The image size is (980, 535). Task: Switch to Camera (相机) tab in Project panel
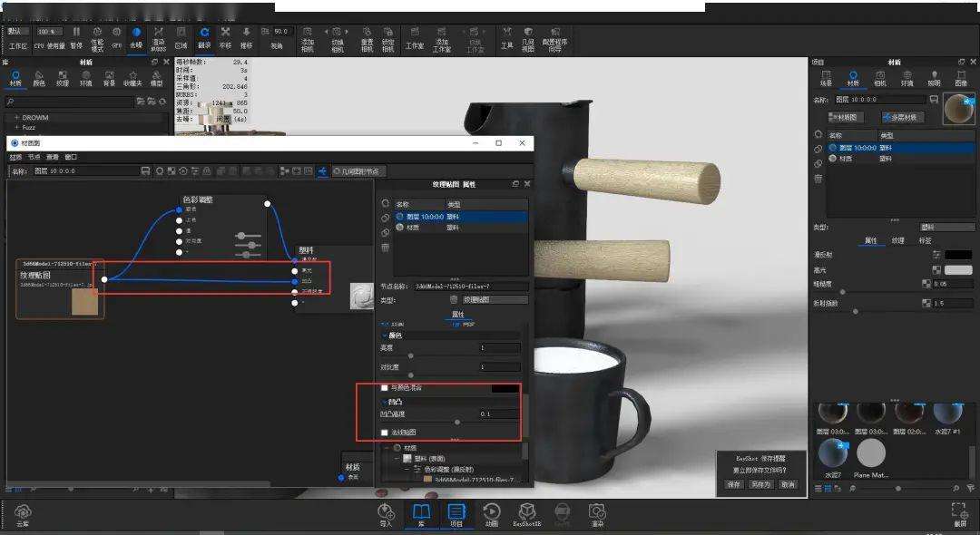(x=880, y=79)
